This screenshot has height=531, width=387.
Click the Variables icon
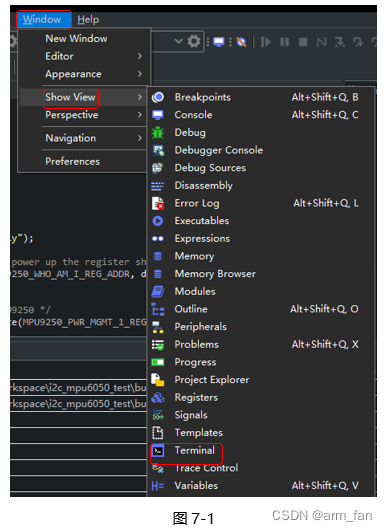point(158,486)
